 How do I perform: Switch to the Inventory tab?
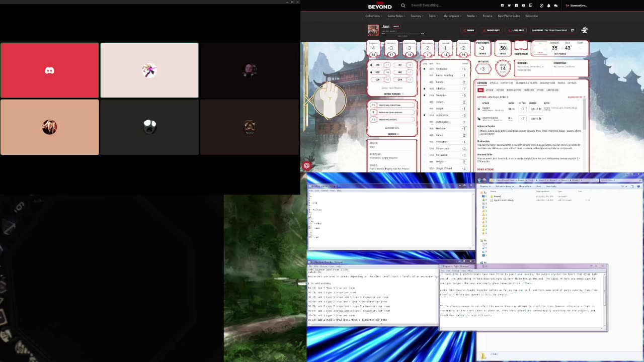[x=507, y=83]
